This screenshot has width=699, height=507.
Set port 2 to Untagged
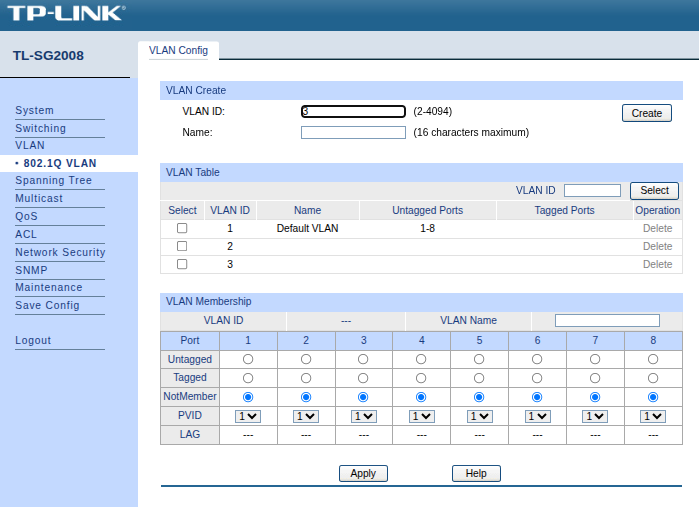[x=306, y=359]
